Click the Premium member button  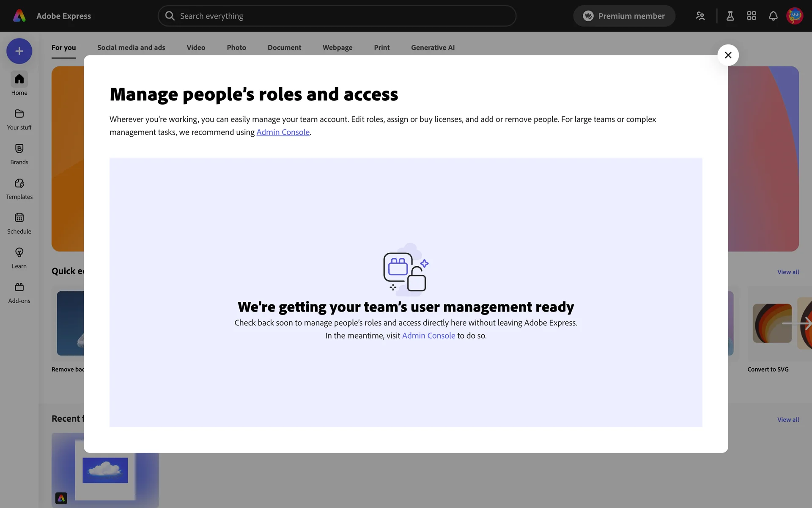pyautogui.click(x=624, y=16)
